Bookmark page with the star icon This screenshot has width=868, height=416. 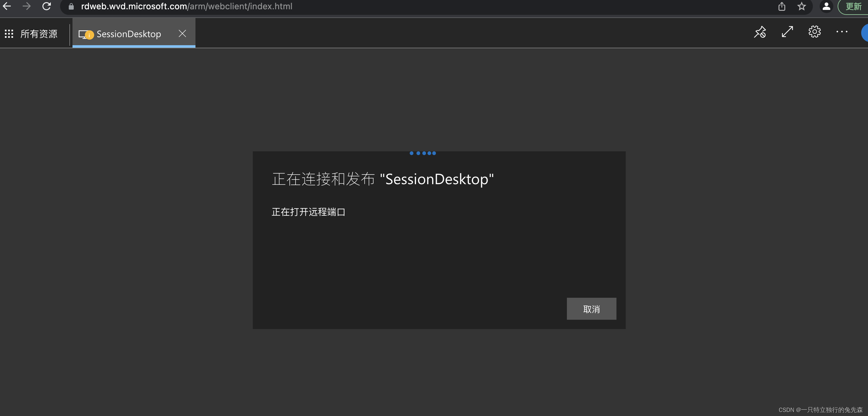pyautogui.click(x=802, y=6)
